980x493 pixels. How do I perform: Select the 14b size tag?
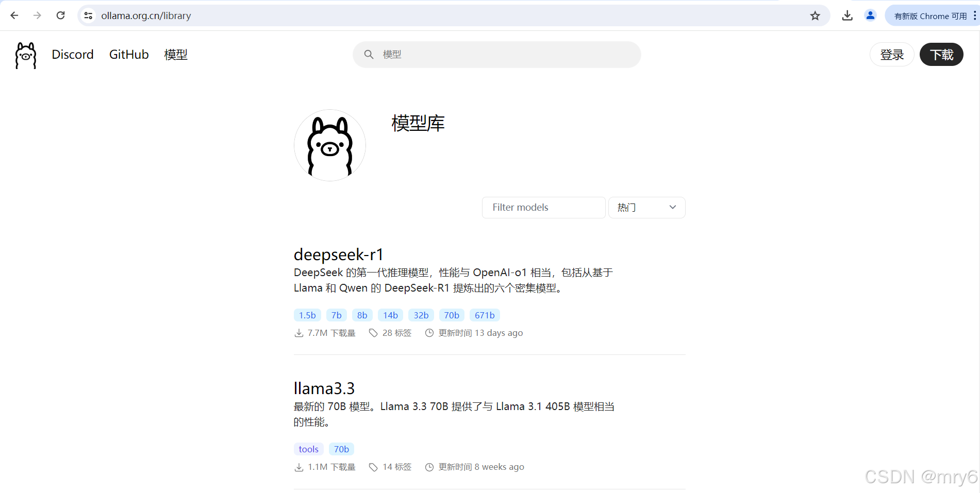coord(390,315)
